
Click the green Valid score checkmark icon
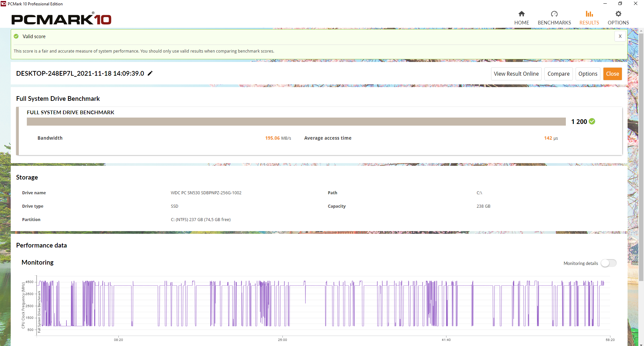16,36
